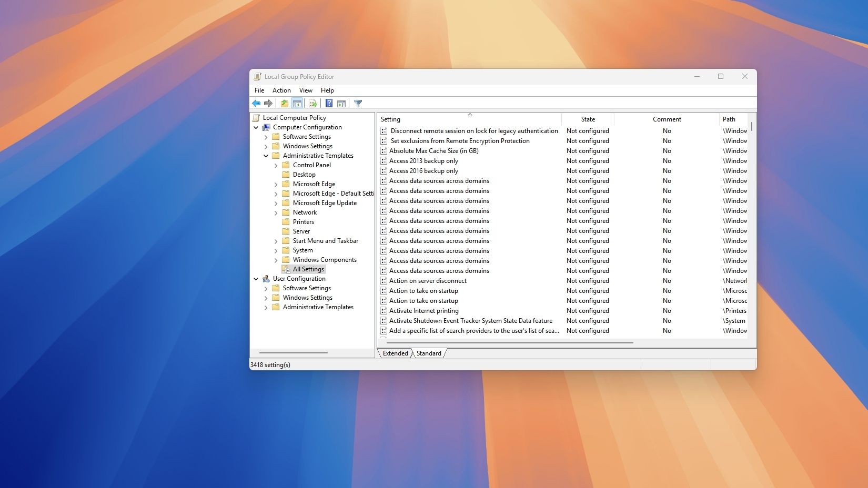
Task: Collapse the User Configuration node
Action: 256,279
